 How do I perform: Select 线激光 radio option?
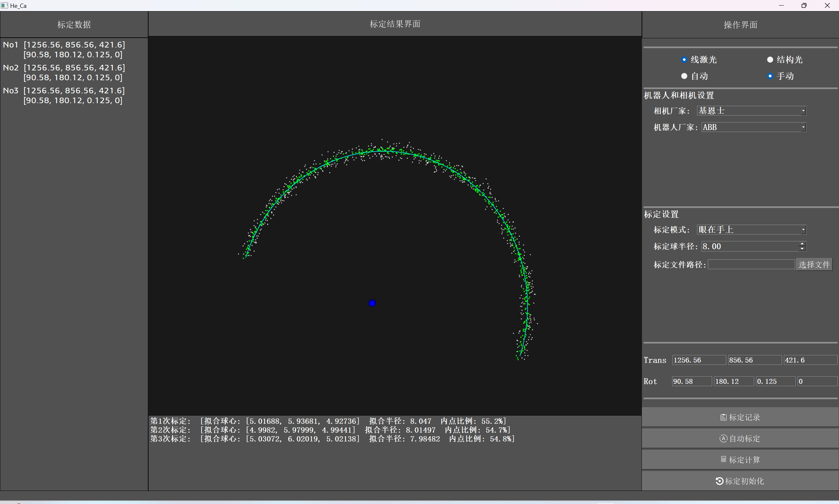pos(684,60)
